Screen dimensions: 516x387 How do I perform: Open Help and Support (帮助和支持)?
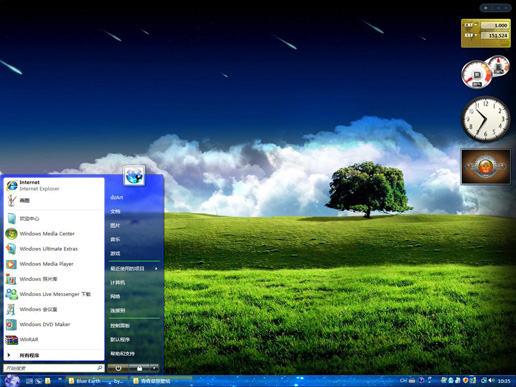[122, 354]
